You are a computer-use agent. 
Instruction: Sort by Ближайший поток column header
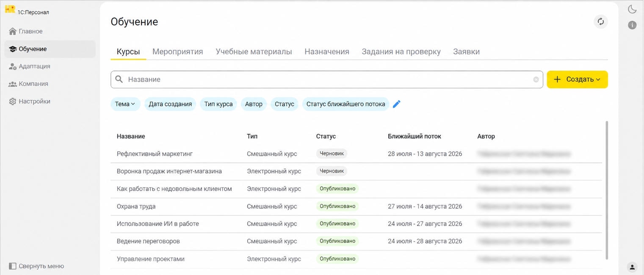415,136
